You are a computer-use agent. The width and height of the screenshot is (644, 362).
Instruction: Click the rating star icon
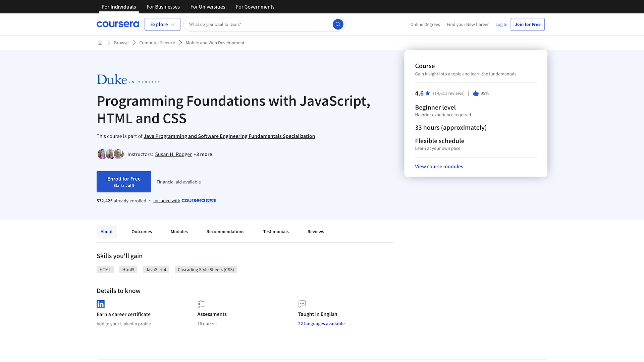click(428, 94)
